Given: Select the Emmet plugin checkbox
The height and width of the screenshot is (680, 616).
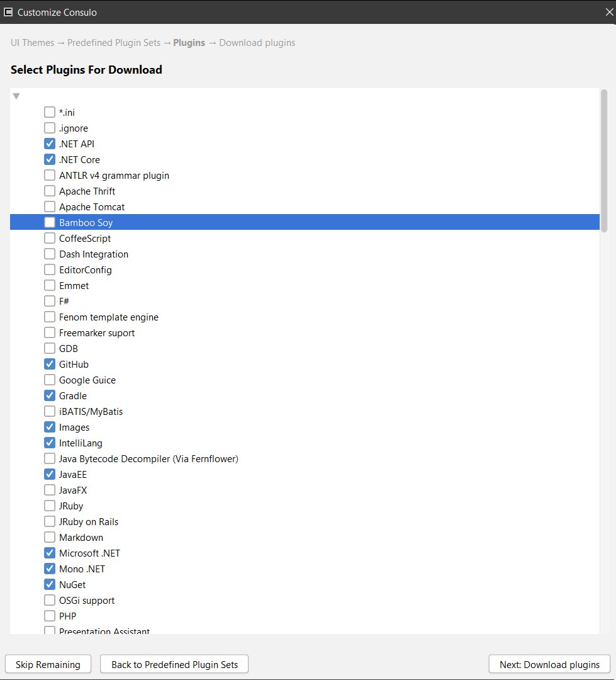Looking at the screenshot, I should point(50,285).
